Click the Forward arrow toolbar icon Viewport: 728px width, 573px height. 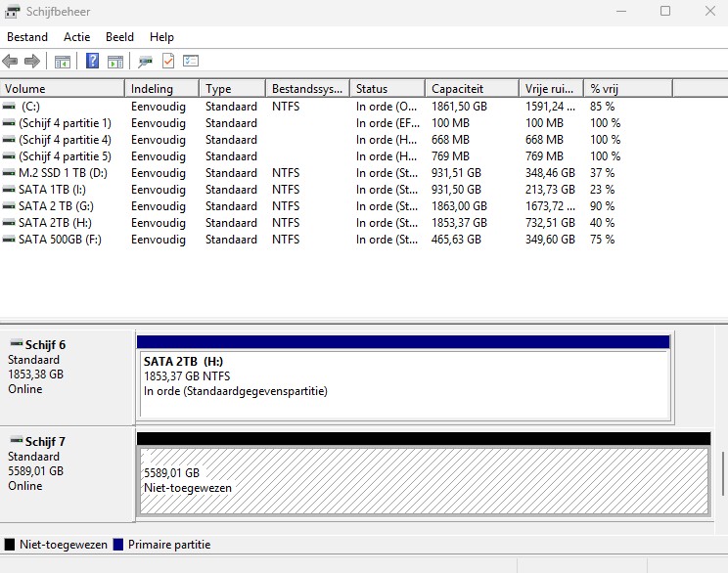[x=32, y=61]
